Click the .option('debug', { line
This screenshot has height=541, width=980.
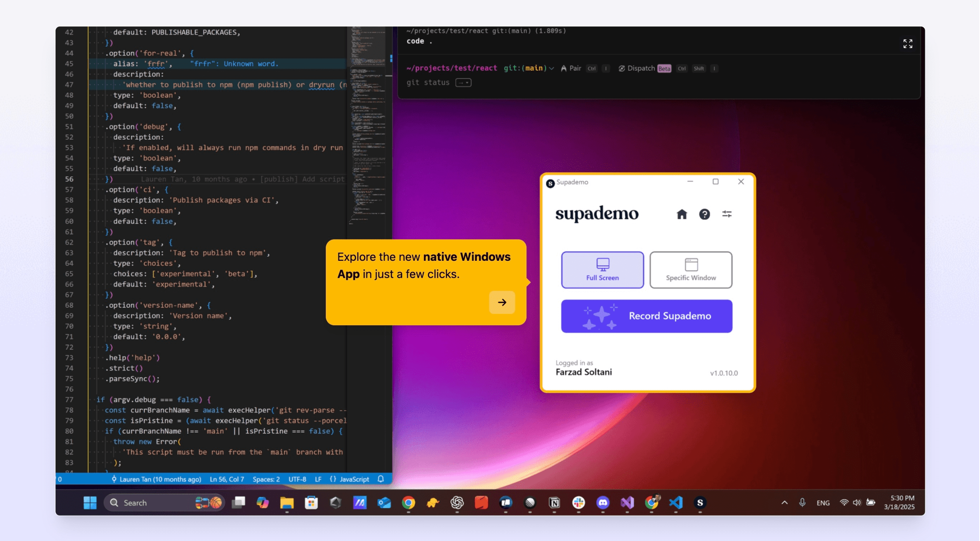pyautogui.click(x=143, y=127)
